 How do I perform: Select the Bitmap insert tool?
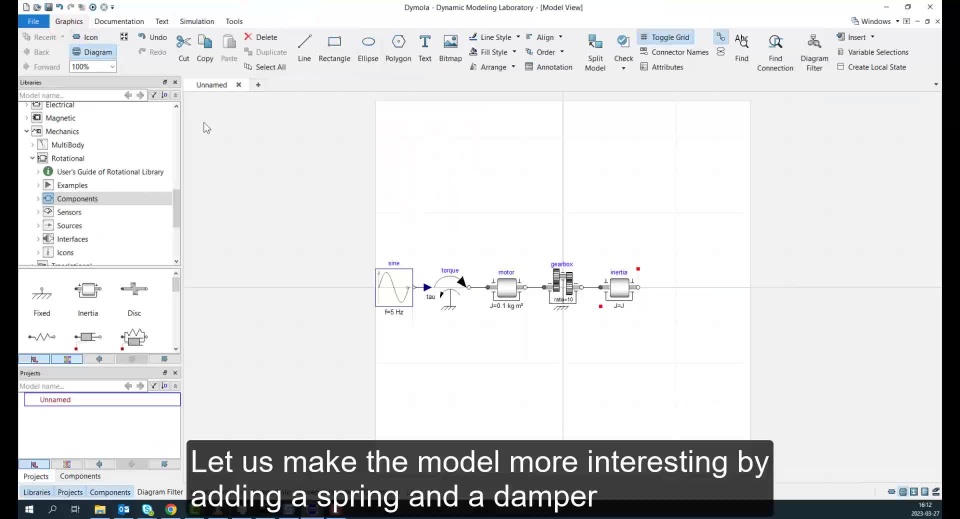(450, 48)
